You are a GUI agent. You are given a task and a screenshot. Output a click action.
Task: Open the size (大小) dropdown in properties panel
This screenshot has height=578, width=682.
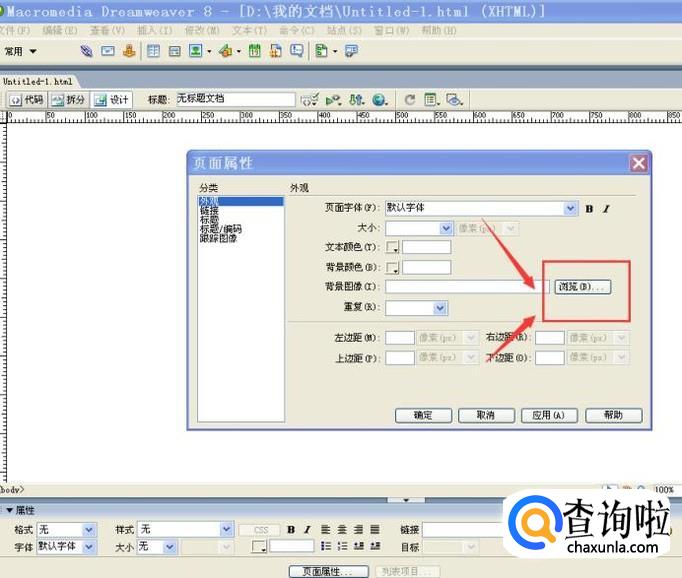pyautogui.click(x=170, y=547)
